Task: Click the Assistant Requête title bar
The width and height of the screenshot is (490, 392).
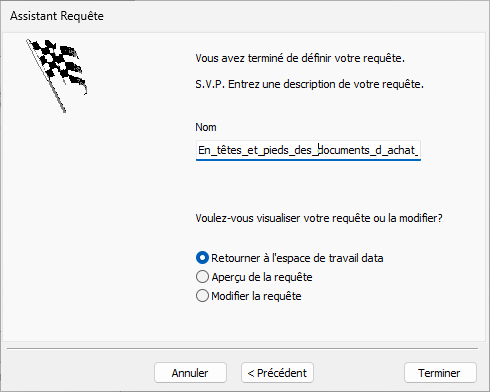Action: 245,16
